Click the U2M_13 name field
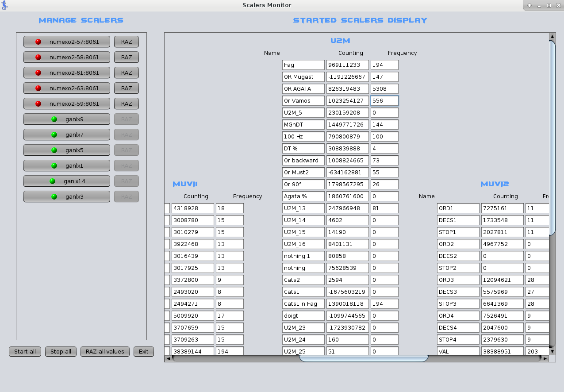The image size is (564, 392). 303,208
